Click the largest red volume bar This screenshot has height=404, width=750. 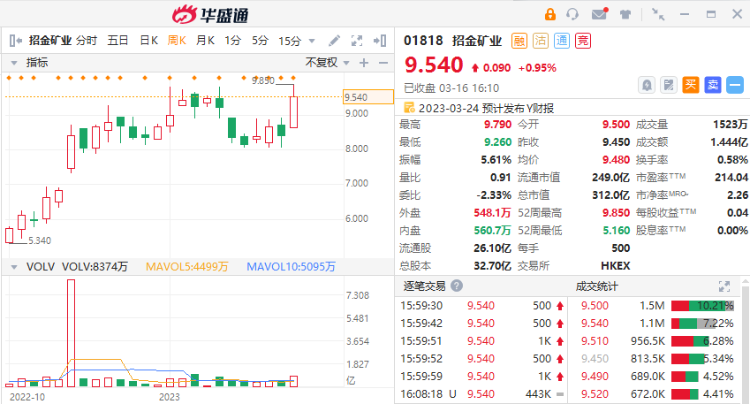click(x=71, y=333)
